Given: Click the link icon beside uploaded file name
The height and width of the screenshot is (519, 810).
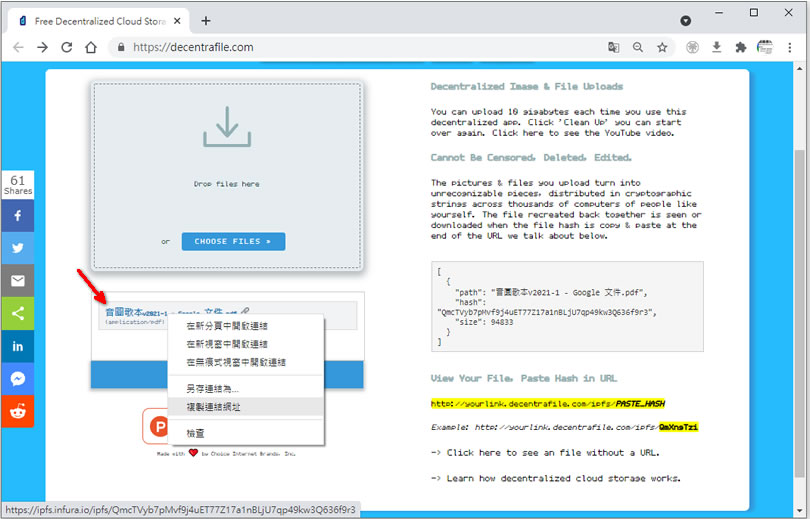Looking at the screenshot, I should click(x=245, y=311).
